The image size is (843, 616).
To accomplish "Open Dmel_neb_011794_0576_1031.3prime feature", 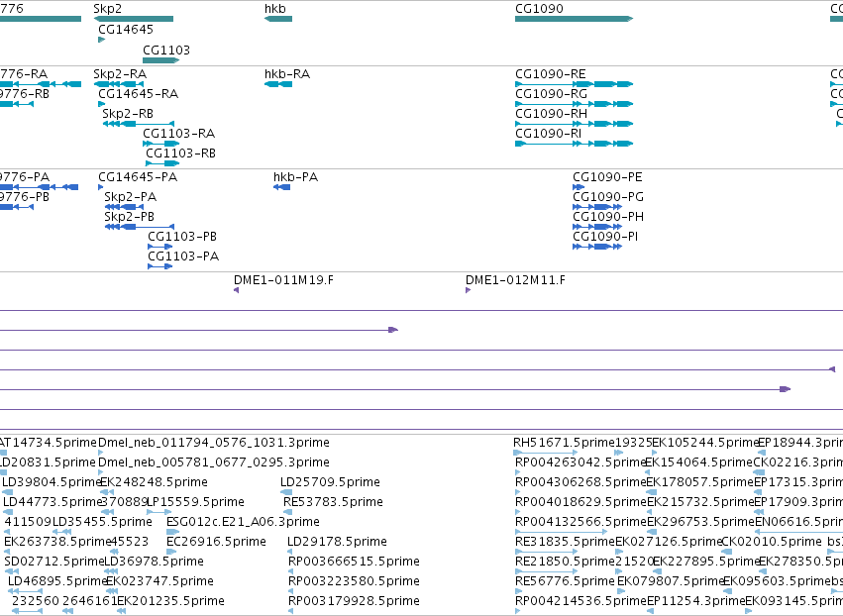I will point(214,443).
